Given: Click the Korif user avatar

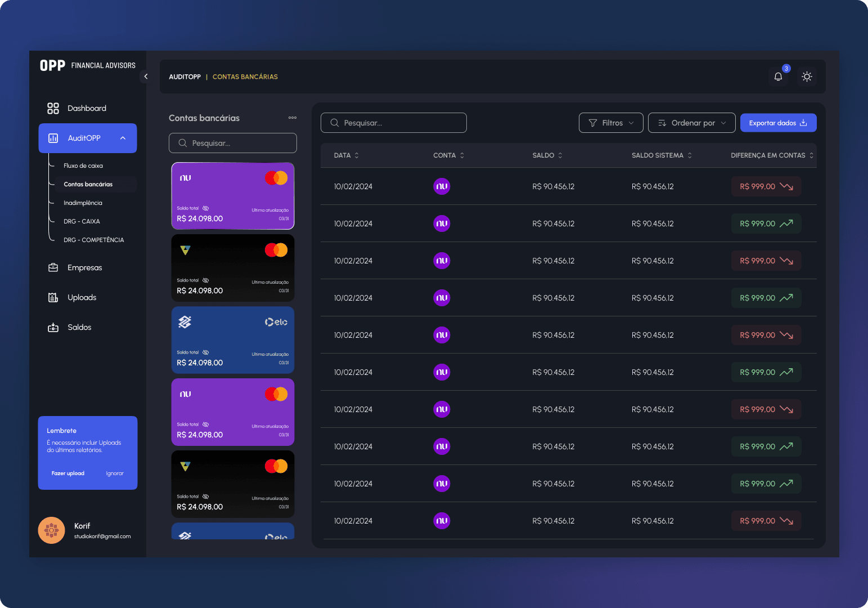Looking at the screenshot, I should click(51, 530).
